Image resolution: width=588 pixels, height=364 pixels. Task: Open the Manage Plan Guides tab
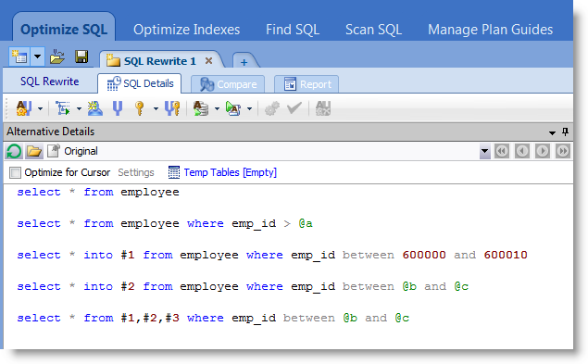(490, 30)
